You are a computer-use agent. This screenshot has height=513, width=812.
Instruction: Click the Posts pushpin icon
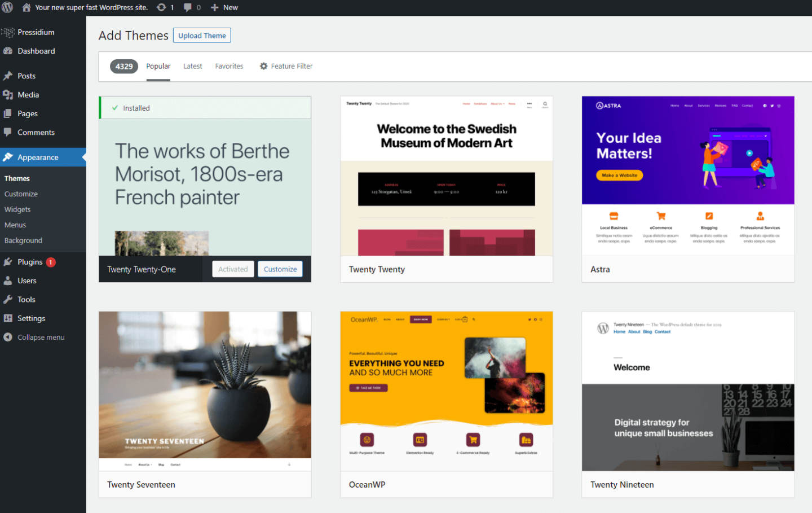8,76
